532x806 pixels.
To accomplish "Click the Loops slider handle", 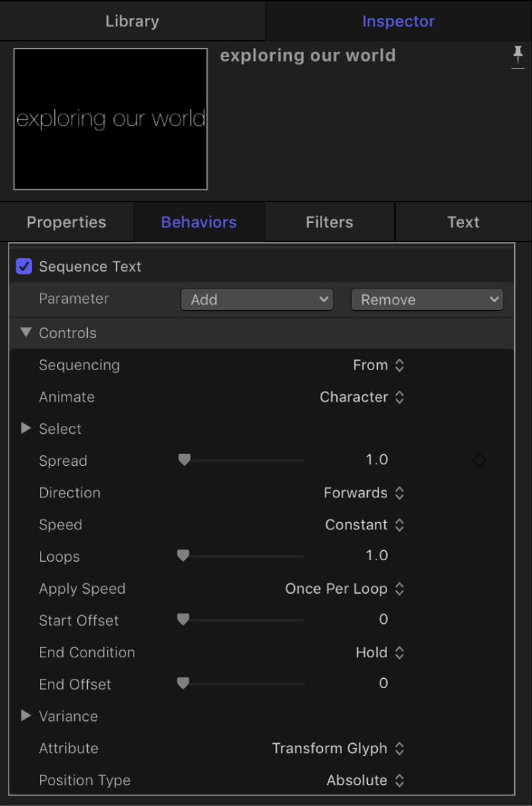I will [183, 556].
